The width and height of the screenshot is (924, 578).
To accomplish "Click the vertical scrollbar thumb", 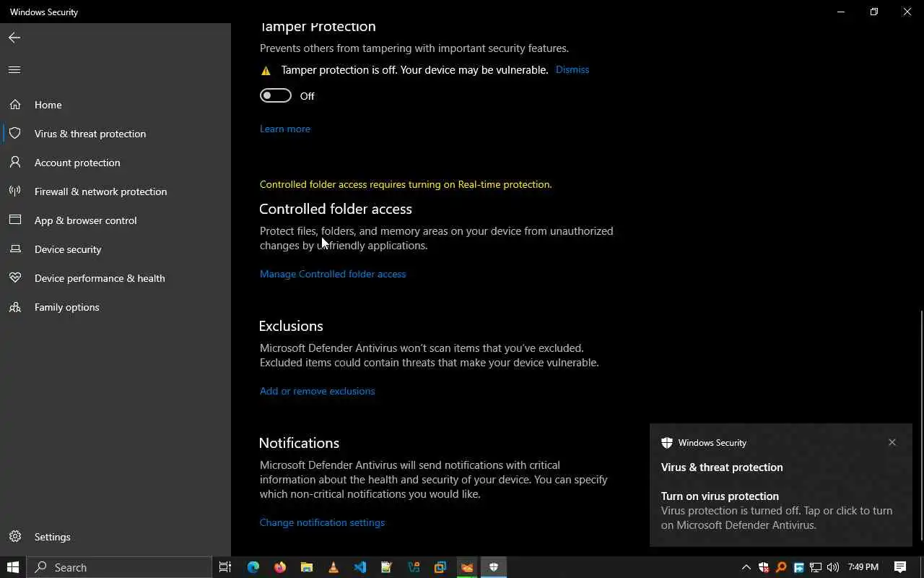I will [921, 426].
